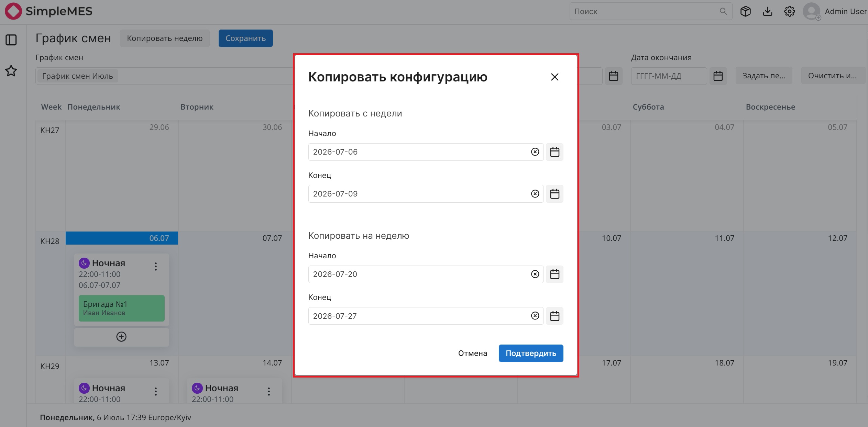Select the Бригада №1 Иван Иванов card
This screenshot has height=427, width=868.
tap(121, 308)
